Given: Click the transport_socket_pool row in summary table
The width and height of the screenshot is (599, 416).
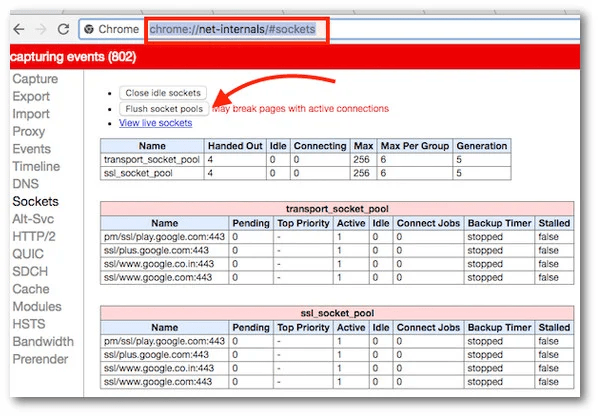Looking at the screenshot, I should [305, 160].
